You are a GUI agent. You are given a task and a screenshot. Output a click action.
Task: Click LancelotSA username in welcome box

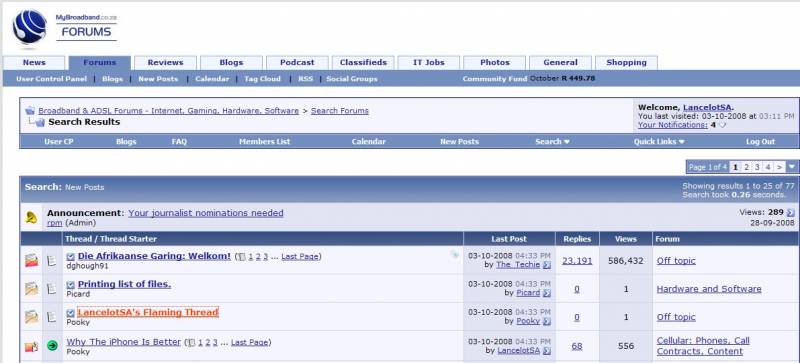pyautogui.click(x=707, y=107)
